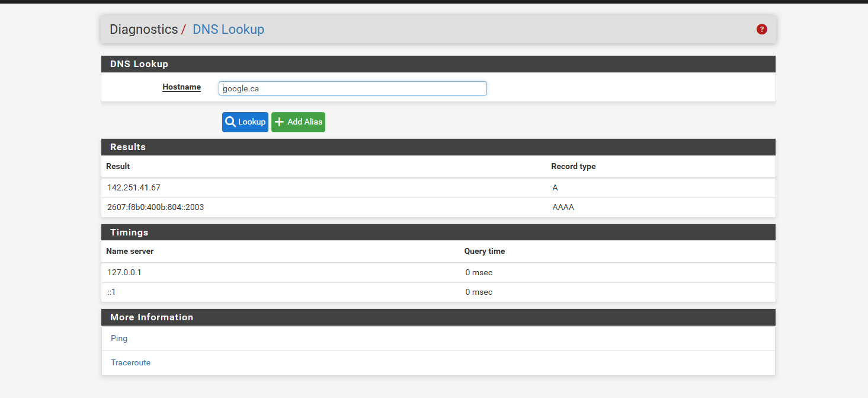Click the Timings panel heading
Screen dimensions: 868x398
coord(129,233)
